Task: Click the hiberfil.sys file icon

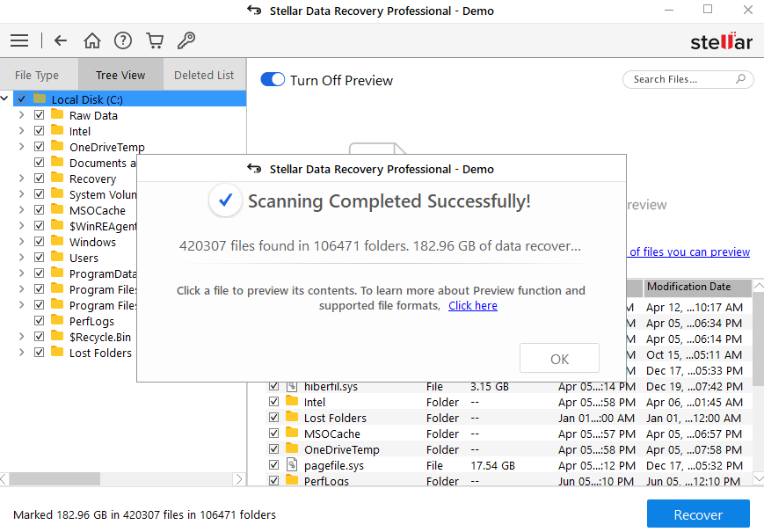Action: tap(291, 386)
